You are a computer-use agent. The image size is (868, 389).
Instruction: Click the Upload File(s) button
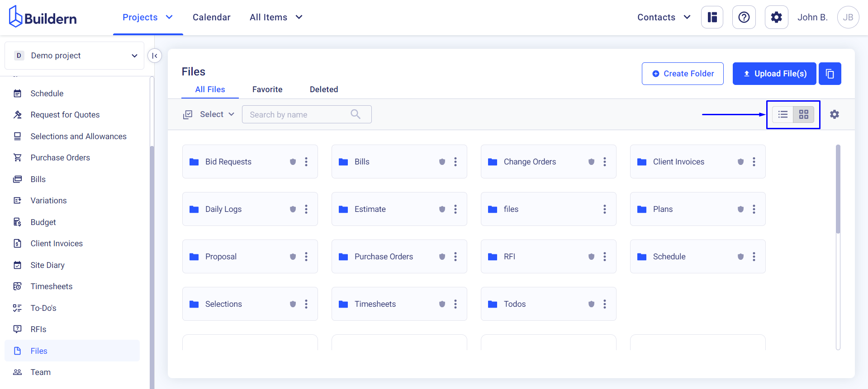(774, 74)
